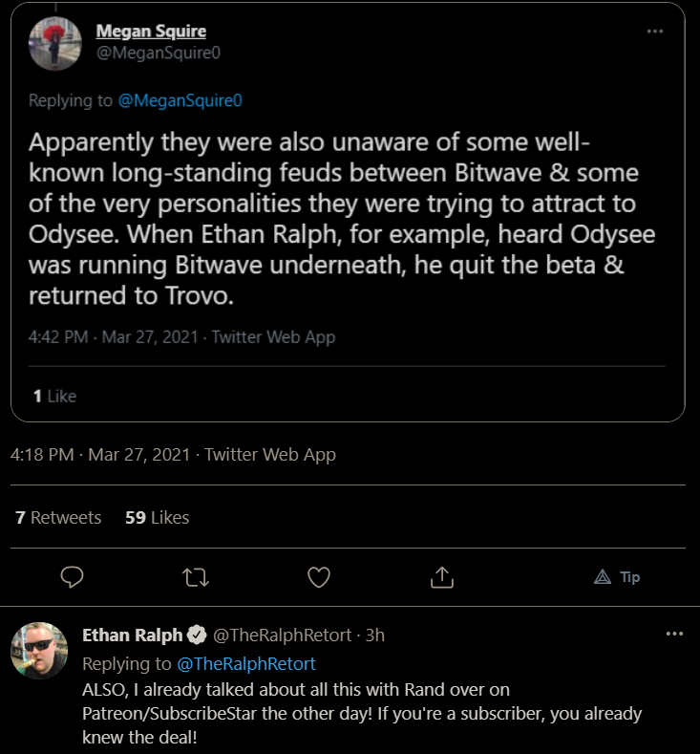
Task: Open more options on quoted Megan Squire tweet
Action: [655, 32]
